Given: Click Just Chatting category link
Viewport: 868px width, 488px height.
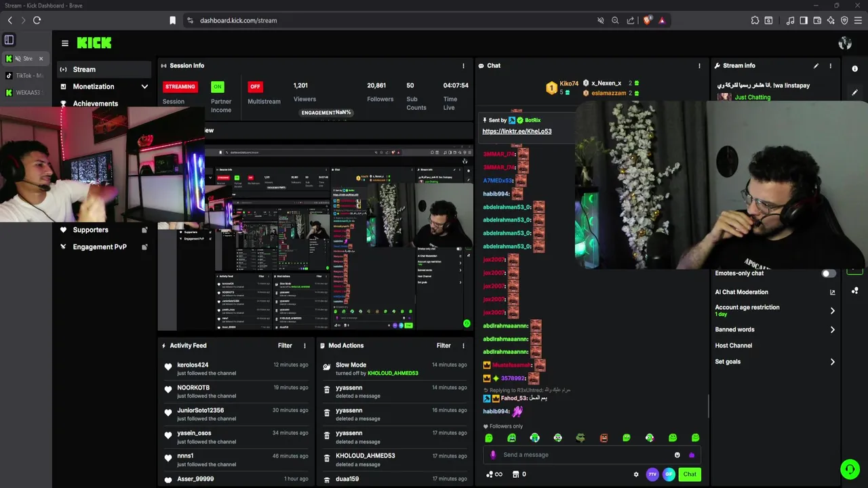Looking at the screenshot, I should [x=752, y=98].
